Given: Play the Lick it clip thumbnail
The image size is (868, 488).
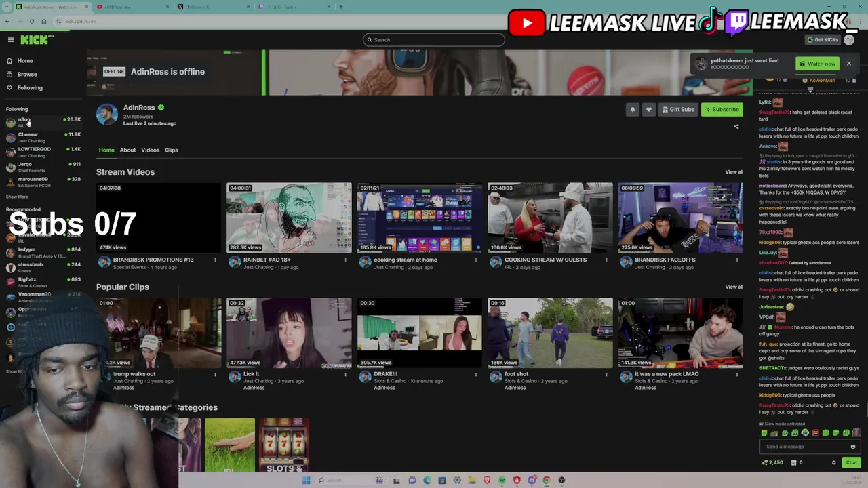Looking at the screenshot, I should 289,333.
